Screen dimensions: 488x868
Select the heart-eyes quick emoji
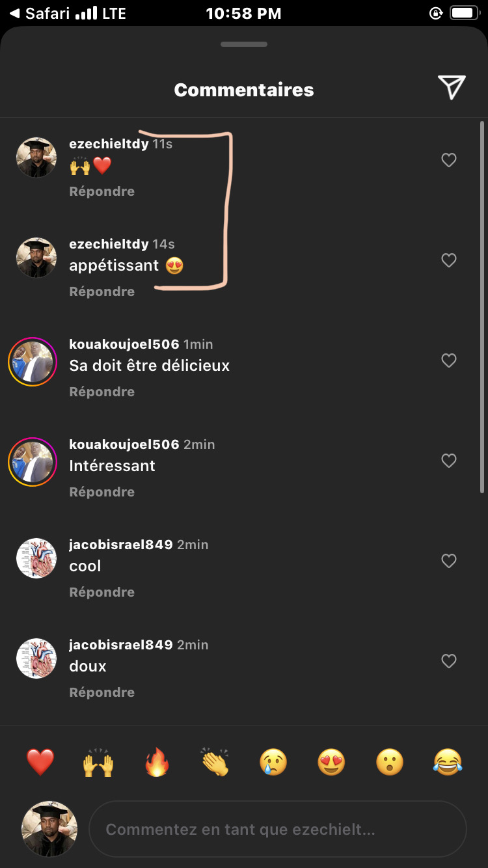pos(331,762)
